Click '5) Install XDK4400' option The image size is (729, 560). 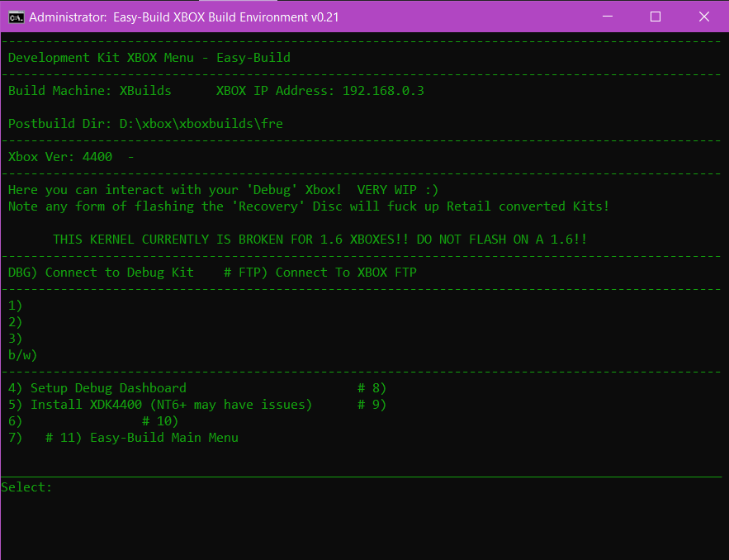[x=160, y=405]
